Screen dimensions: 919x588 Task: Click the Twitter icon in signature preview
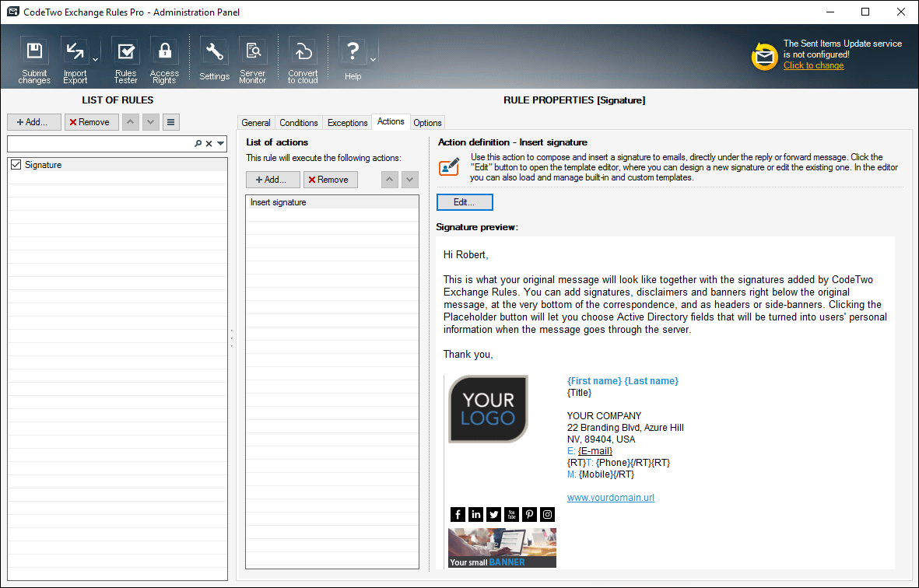(x=493, y=514)
